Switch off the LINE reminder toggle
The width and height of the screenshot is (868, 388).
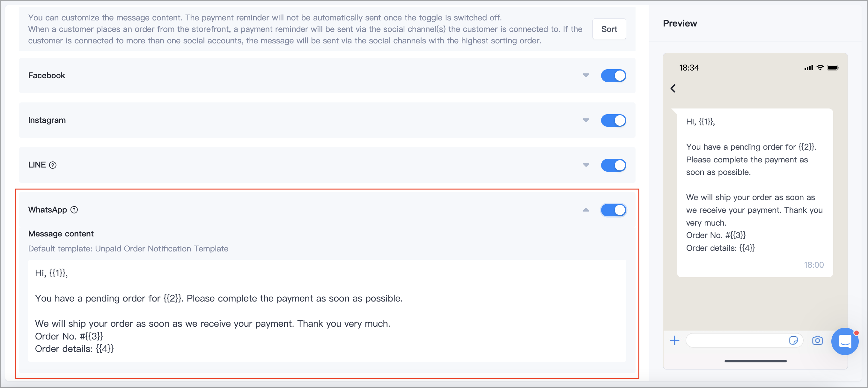613,165
